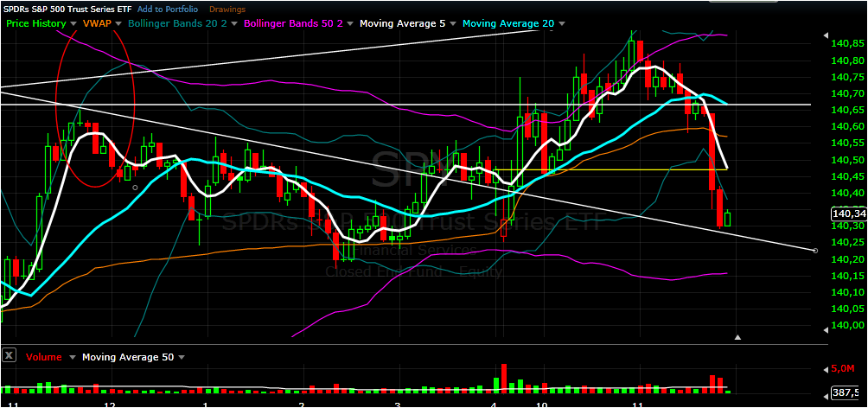Click the 140,85 price axis label
The width and height of the screenshot is (868, 408).
pos(849,43)
